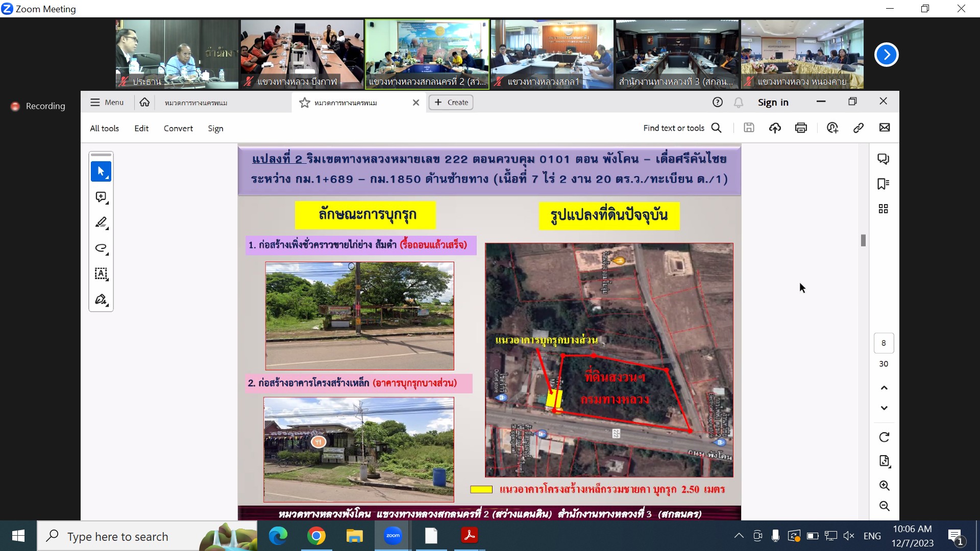
Task: Show next Zoom participant thumbnails
Action: coord(886,55)
